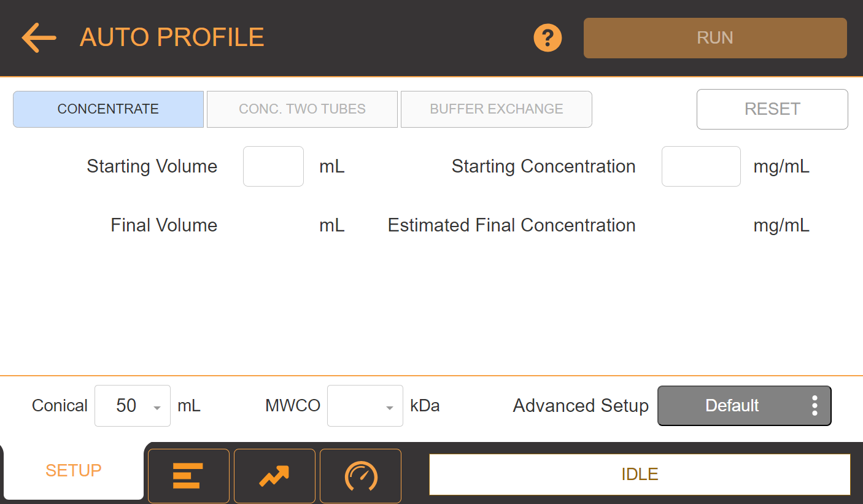Viewport: 863px width, 504px height.
Task: Open the gauge tab icon
Action: pyautogui.click(x=360, y=476)
